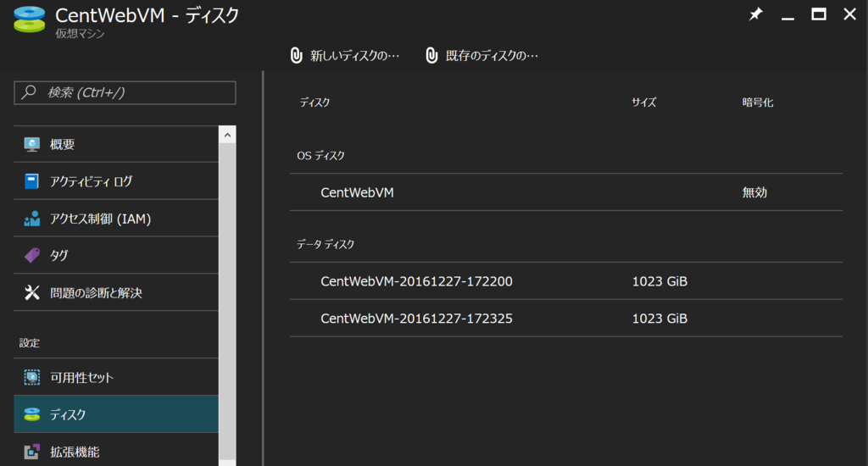Click the アクセス制御 (IAM) people icon

coord(32,219)
